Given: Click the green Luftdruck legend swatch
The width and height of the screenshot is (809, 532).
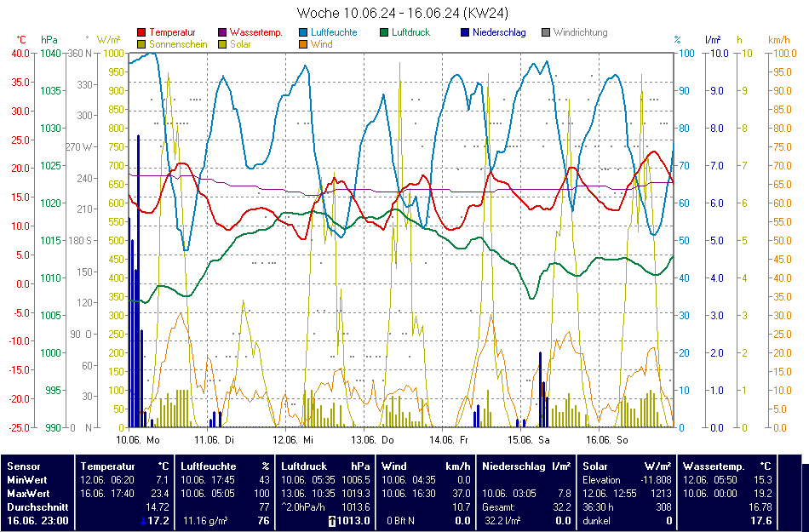Looking at the screenshot, I should click(x=384, y=32).
